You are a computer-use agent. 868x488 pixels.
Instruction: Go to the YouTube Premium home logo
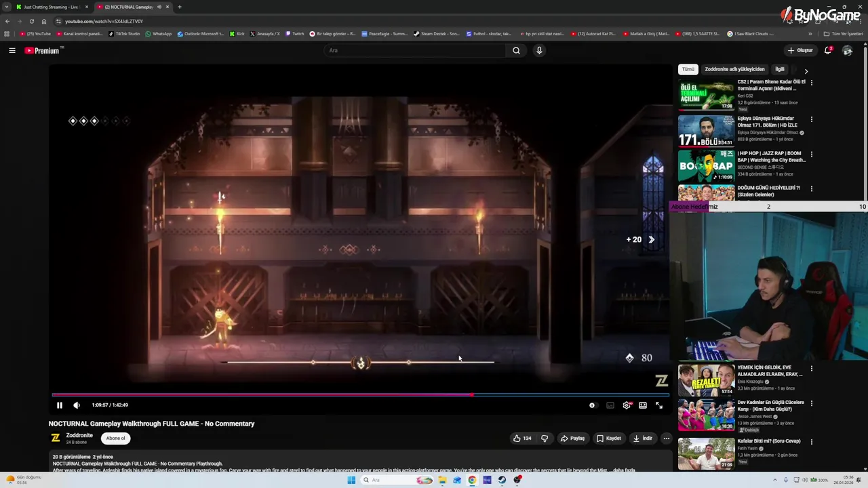42,51
